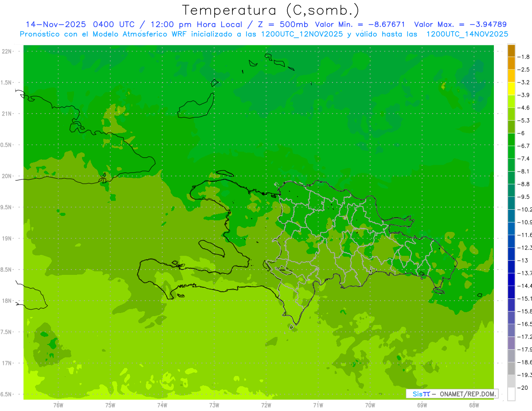
Task: Click the '-5.3' colorbar legend value
Action: coord(524,121)
